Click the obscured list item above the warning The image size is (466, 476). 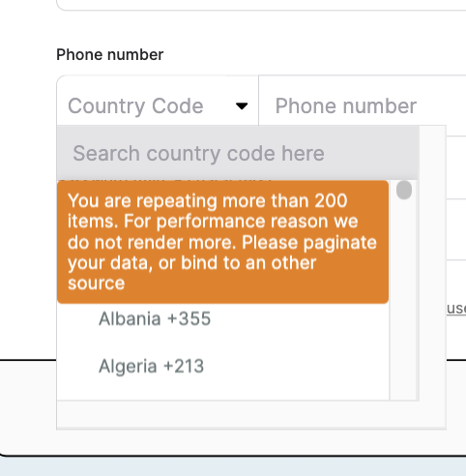tap(164, 180)
